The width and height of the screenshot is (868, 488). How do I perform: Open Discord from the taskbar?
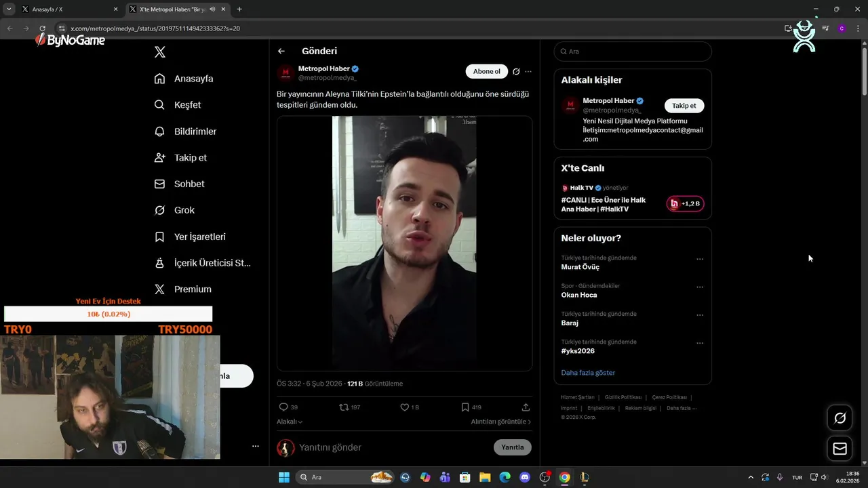pos(524,477)
